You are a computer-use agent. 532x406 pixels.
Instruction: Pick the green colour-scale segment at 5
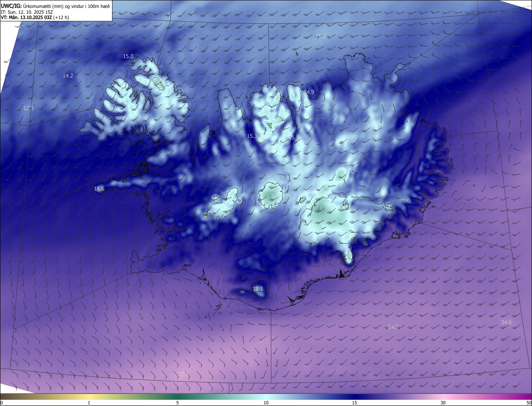click(177, 397)
